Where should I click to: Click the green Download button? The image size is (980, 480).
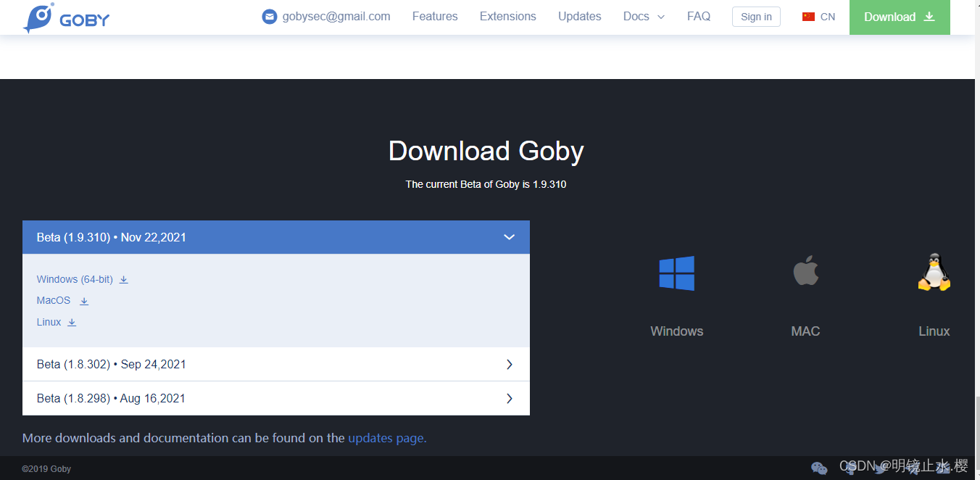900,17
